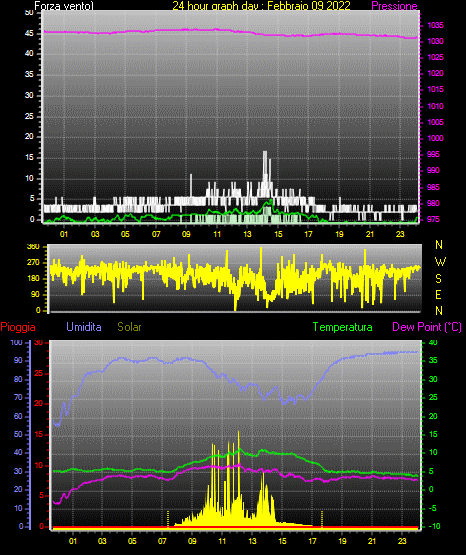Click the 1015 pressure axis value
The width and height of the screenshot is (466, 555).
pos(435,89)
